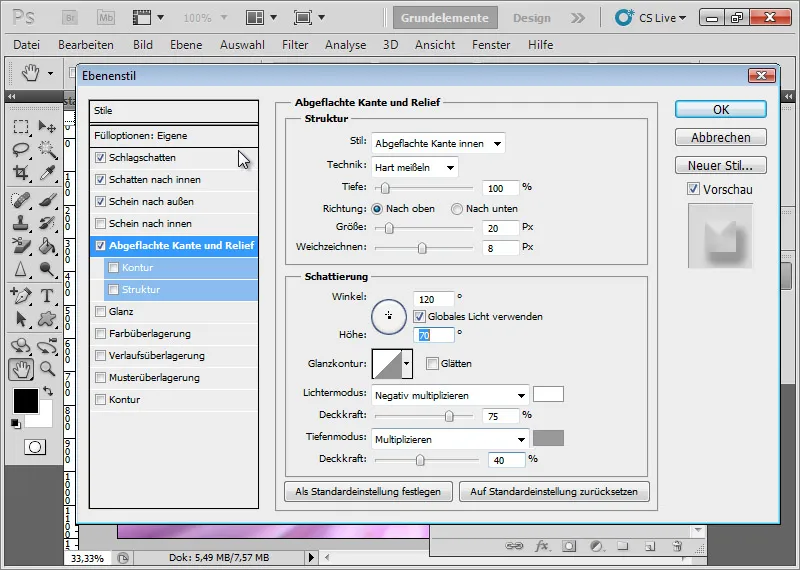Toggle Vorschau checkbox
The image size is (800, 570).
point(693,189)
